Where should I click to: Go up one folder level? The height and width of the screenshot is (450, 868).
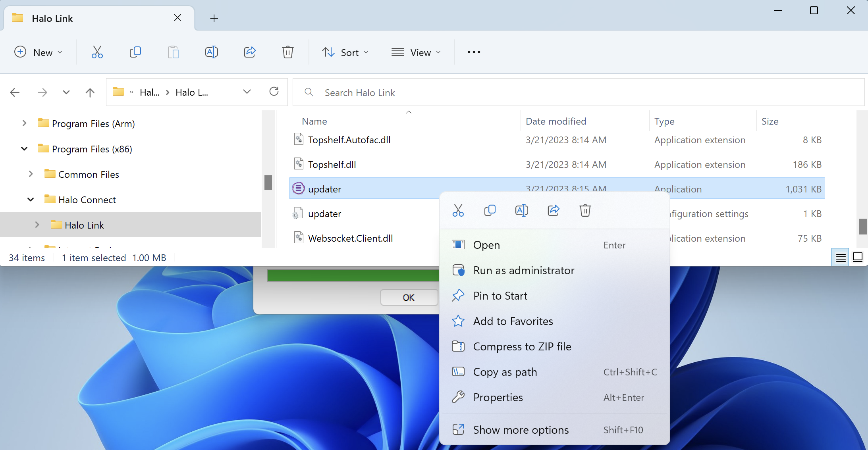pos(90,92)
